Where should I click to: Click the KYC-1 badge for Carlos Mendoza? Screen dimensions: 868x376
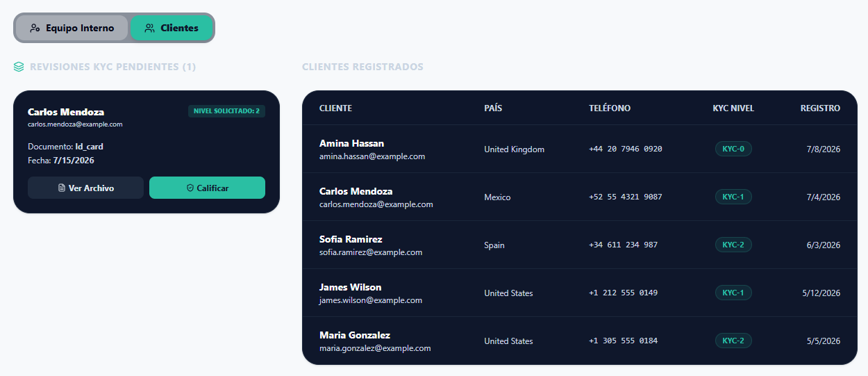[x=733, y=197]
